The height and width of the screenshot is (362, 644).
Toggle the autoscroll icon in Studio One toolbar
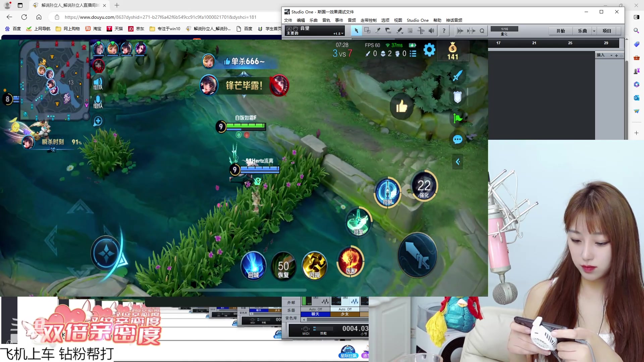[x=460, y=31]
